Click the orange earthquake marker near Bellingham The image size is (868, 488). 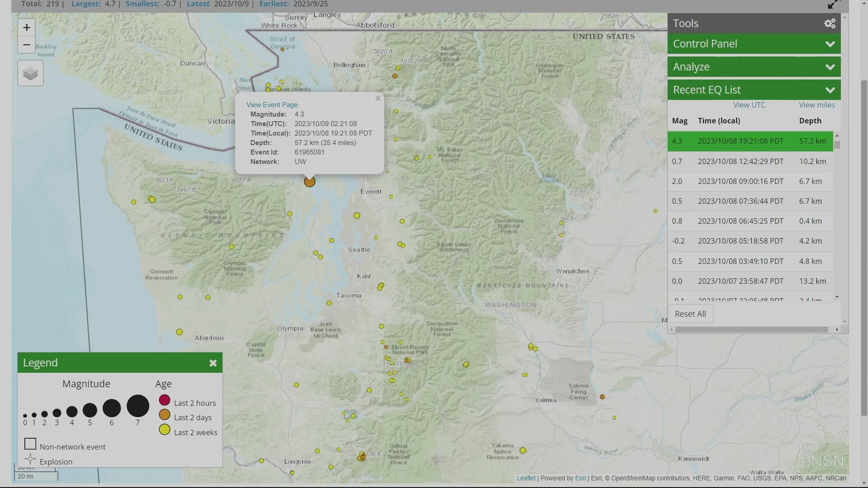pos(395,76)
